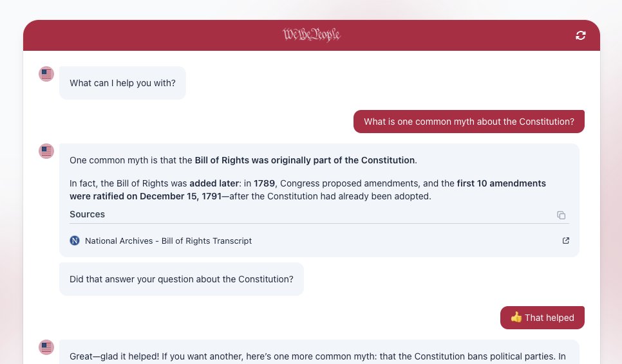Click the bold 'added later' text
The width and height of the screenshot is (622, 364).
[x=214, y=183]
